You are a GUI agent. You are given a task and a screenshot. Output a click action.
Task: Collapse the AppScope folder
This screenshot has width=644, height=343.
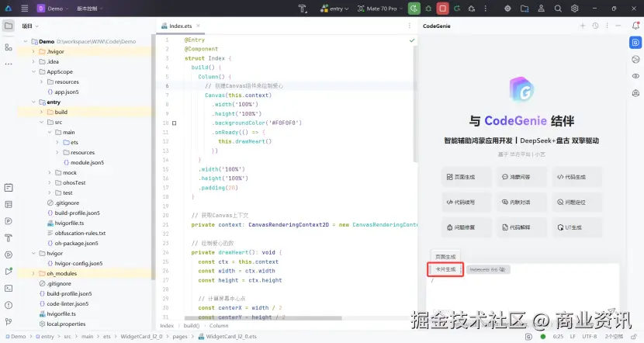coord(33,71)
